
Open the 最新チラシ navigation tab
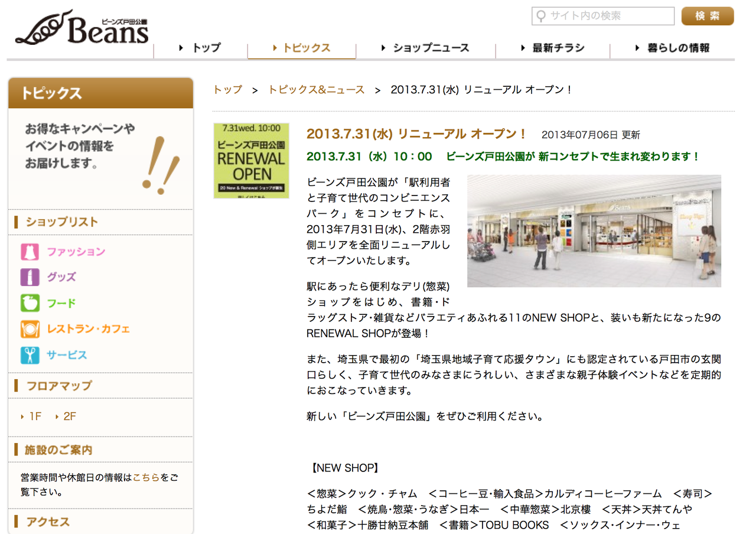click(x=552, y=48)
